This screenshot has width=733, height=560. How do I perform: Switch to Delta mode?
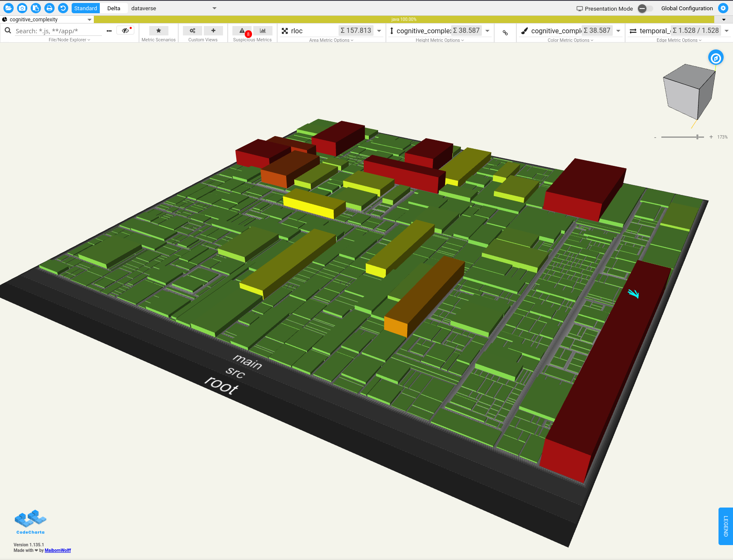click(114, 8)
